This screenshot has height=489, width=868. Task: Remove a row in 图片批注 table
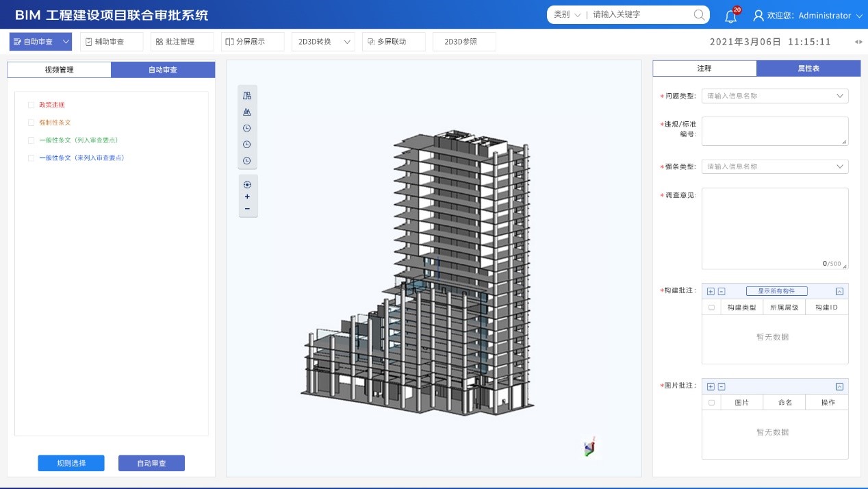(722, 386)
